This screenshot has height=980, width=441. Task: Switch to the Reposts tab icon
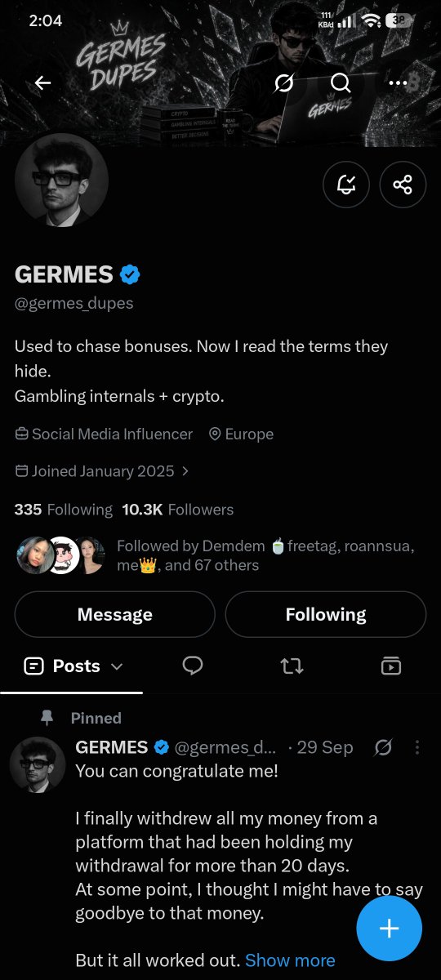[292, 666]
